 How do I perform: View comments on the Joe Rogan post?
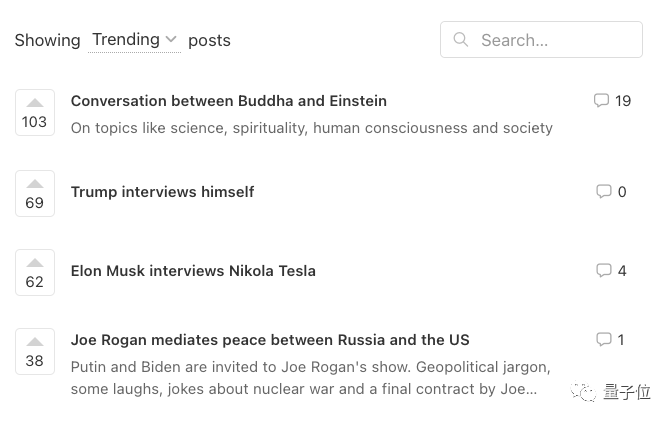(610, 340)
